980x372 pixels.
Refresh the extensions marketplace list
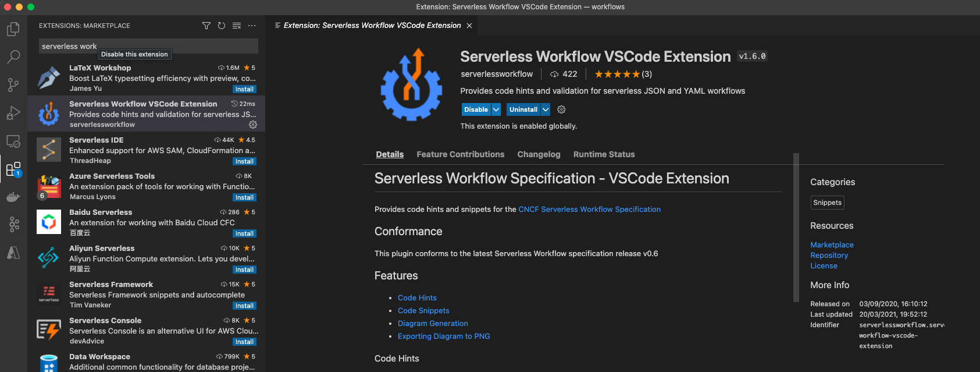click(x=222, y=26)
